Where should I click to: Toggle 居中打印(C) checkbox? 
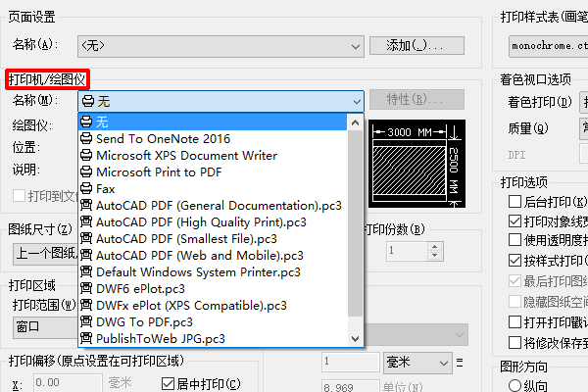click(168, 384)
